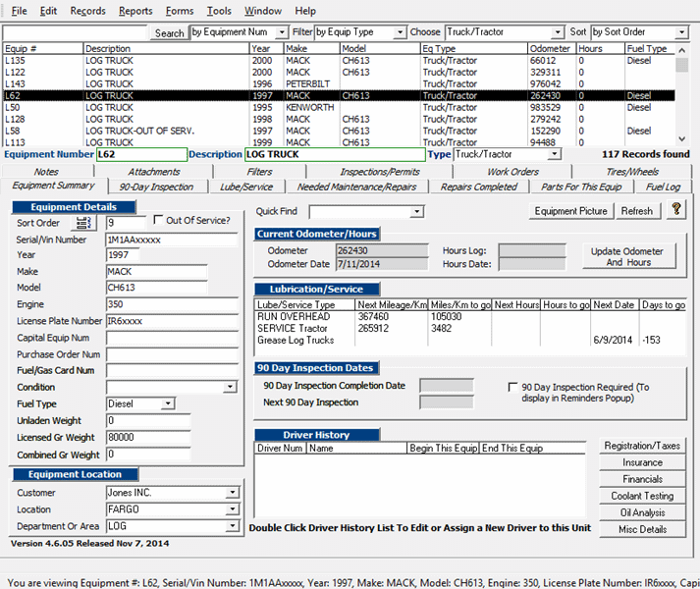Click the Oil Analysis button
Image resolution: width=700 pixels, height=589 pixels.
click(642, 512)
